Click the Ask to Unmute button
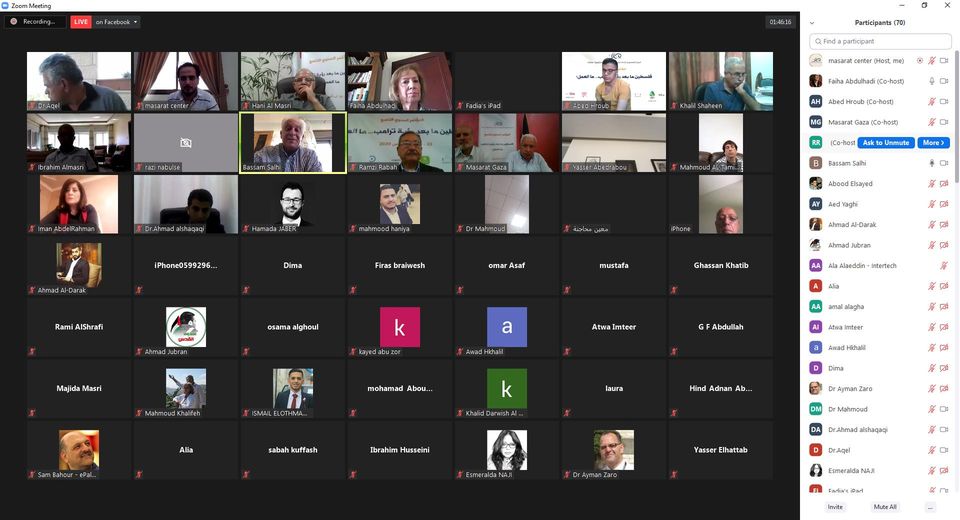This screenshot has height=520, width=960. [x=886, y=143]
